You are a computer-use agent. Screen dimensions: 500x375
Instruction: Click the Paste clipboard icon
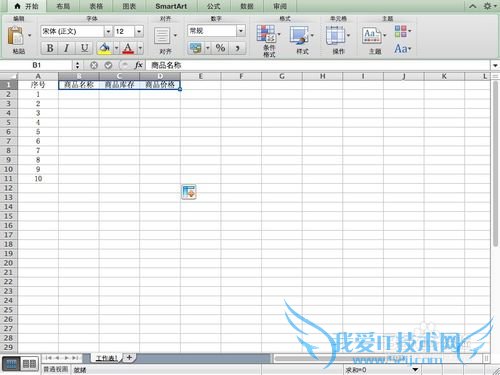point(15,36)
